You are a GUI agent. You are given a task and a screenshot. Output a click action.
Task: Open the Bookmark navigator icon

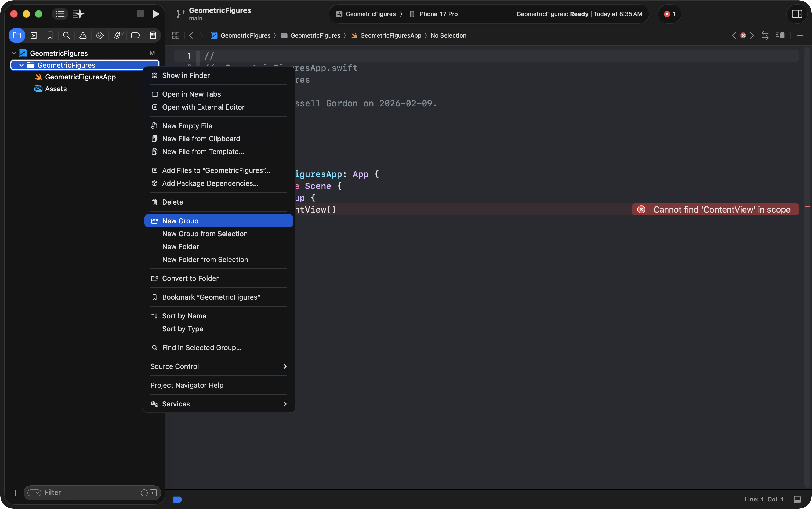click(x=50, y=35)
